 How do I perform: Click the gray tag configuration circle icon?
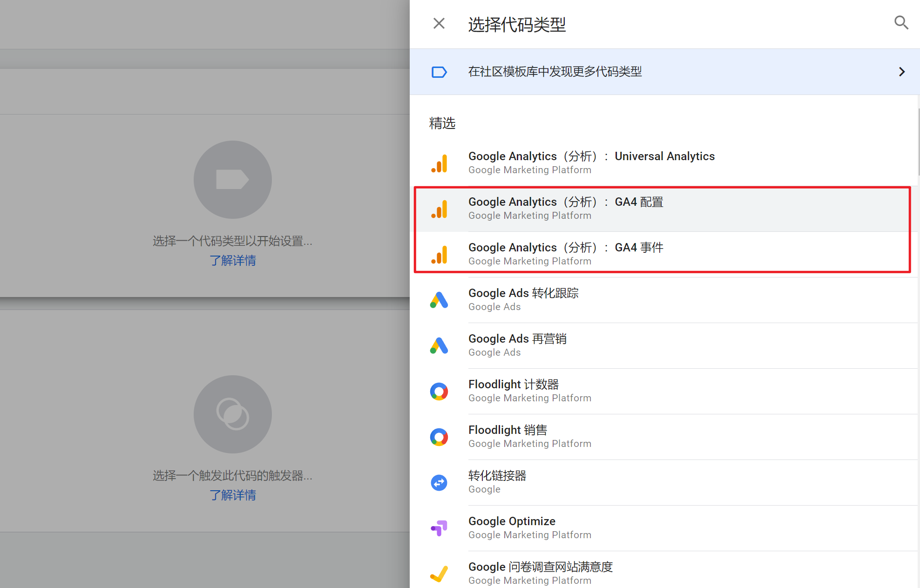point(232,180)
